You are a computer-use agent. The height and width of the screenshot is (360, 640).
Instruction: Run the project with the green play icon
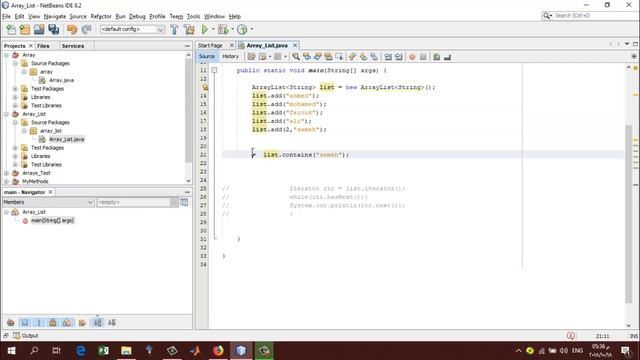(205, 29)
